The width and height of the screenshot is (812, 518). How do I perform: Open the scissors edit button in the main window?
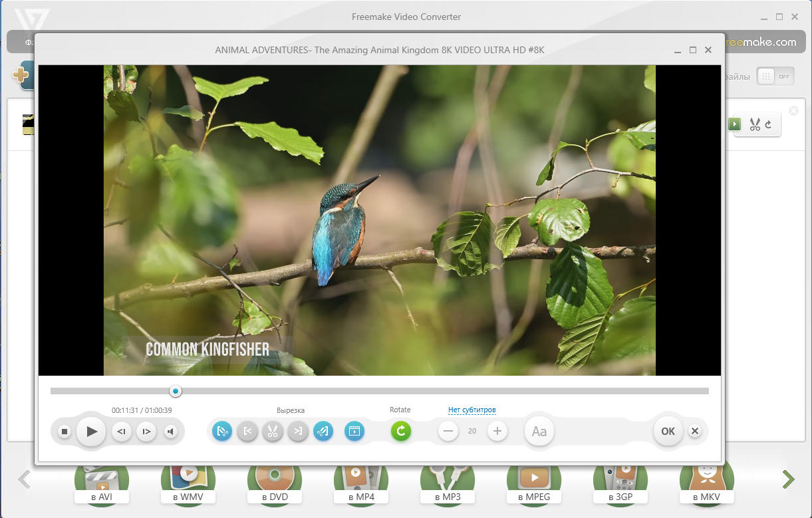coord(761,124)
